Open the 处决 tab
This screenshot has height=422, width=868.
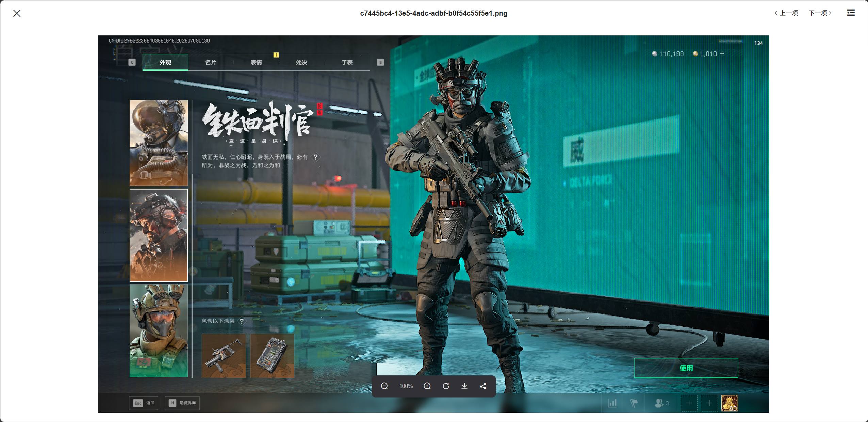[x=301, y=62]
